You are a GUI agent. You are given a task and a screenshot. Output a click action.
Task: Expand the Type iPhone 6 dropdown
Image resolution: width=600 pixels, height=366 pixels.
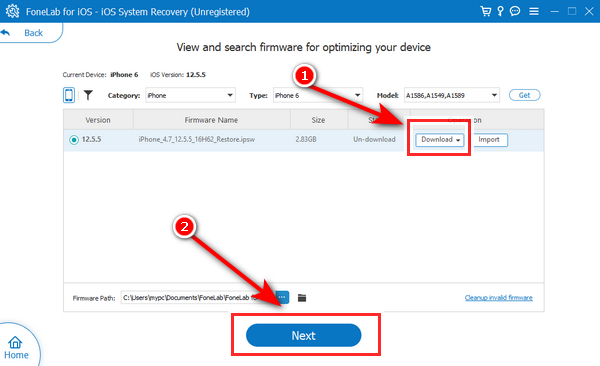point(318,95)
